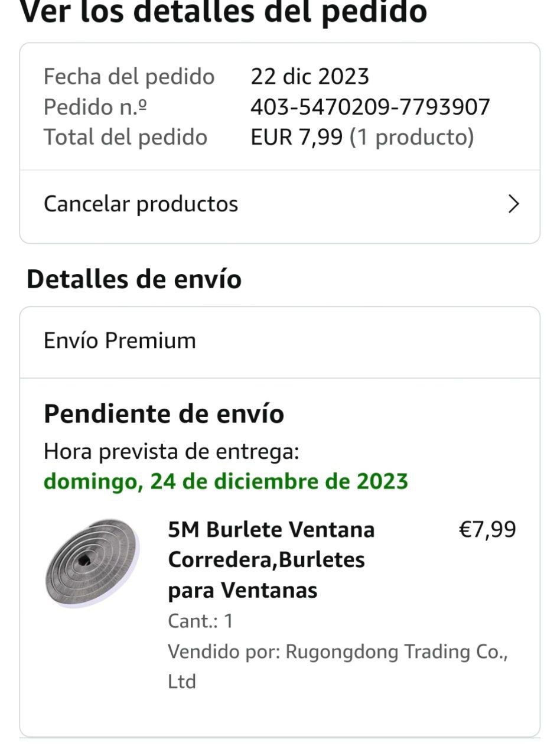The width and height of the screenshot is (557, 756).
Task: Select the order number 403-5470209-7793907
Action: pos(370,107)
